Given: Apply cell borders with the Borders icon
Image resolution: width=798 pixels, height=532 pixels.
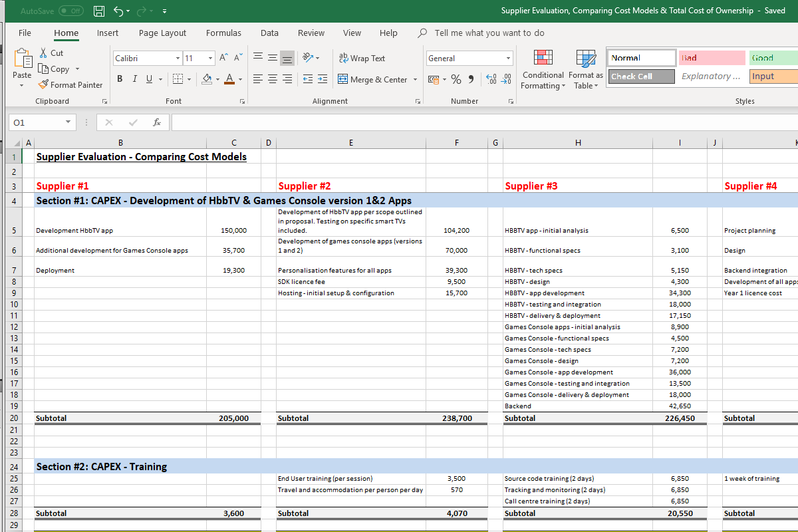Looking at the screenshot, I should (x=178, y=79).
